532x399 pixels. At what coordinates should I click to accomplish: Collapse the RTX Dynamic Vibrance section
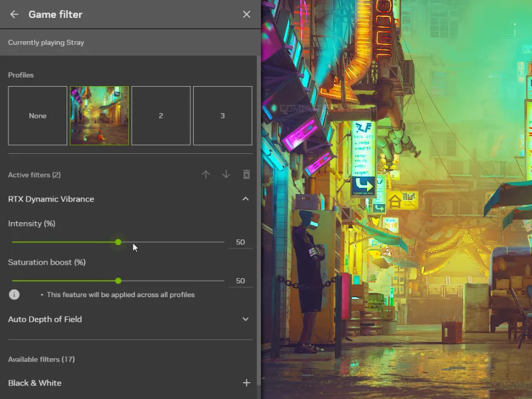(246, 199)
